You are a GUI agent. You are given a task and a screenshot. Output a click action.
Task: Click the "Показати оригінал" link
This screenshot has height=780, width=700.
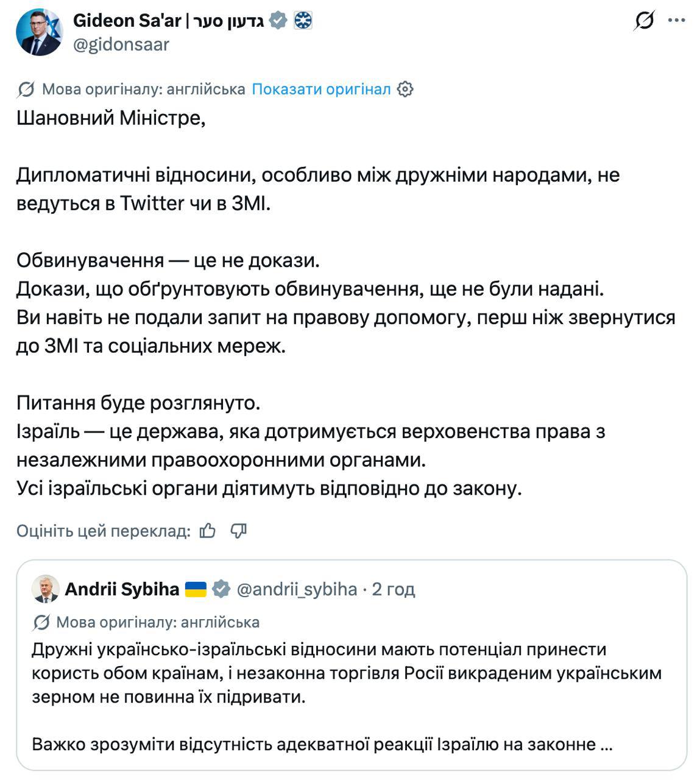pos(321,90)
